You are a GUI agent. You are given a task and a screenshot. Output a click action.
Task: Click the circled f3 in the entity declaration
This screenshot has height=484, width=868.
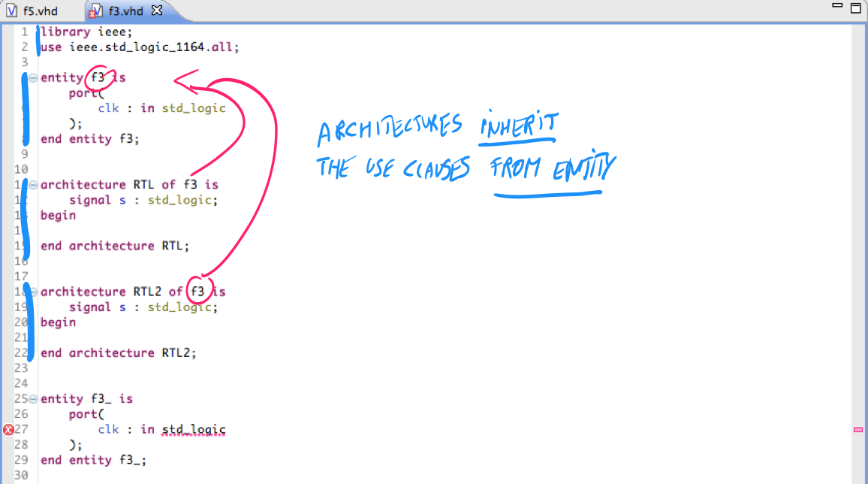tap(98, 77)
